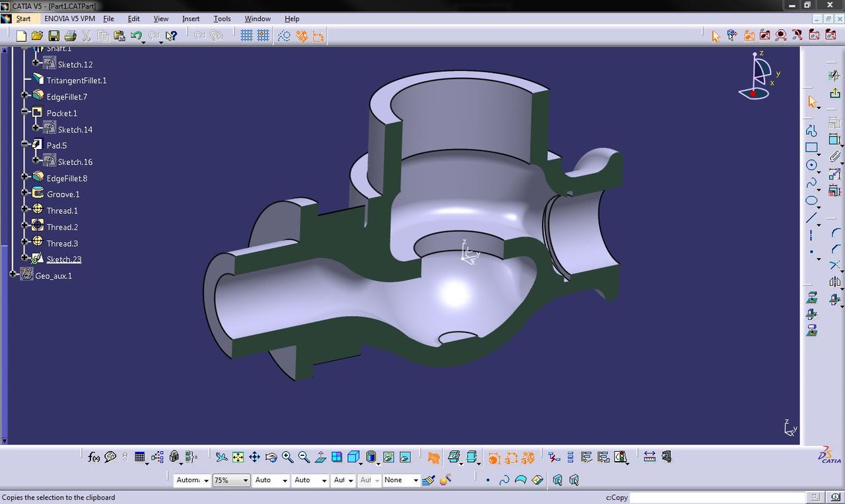845x504 pixels.
Task: Toggle Geometrical Constraints option
Action: coord(301,36)
